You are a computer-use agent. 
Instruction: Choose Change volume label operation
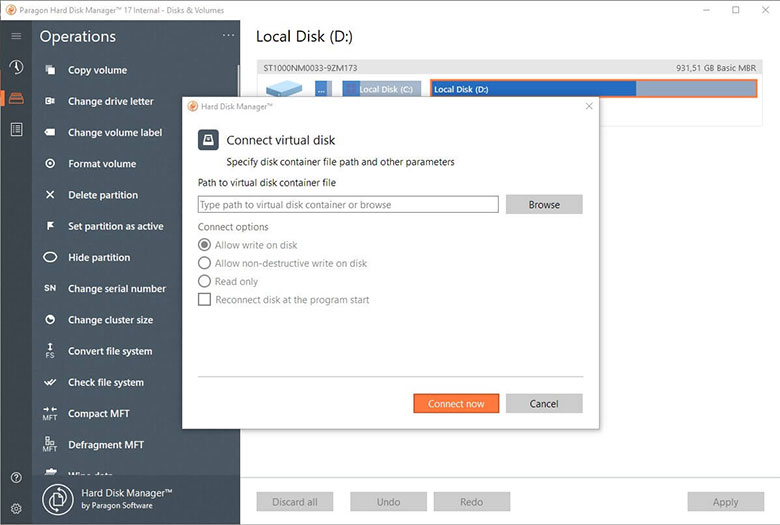[x=115, y=132]
